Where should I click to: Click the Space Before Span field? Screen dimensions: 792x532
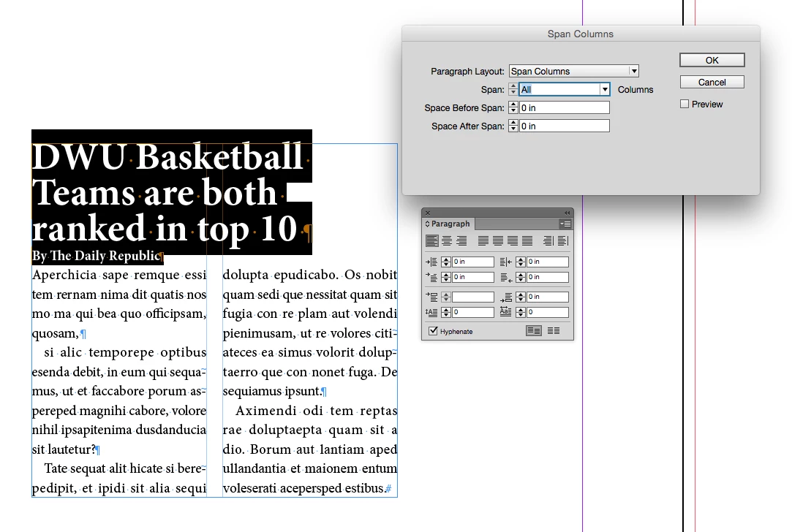coord(564,107)
